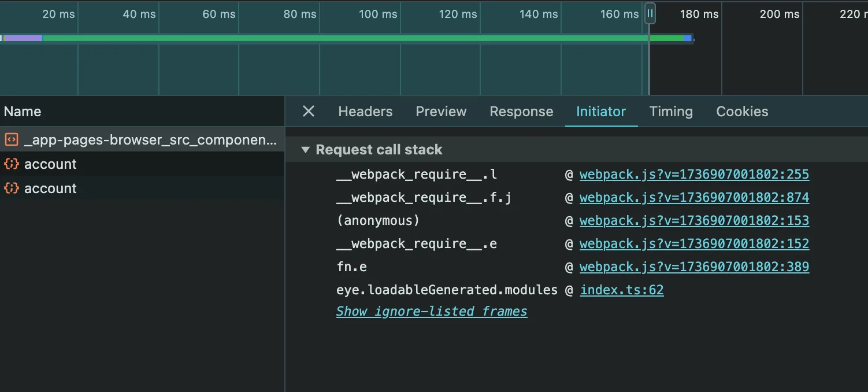
Task: Click the 100 ms timeline label
Action: (x=378, y=14)
